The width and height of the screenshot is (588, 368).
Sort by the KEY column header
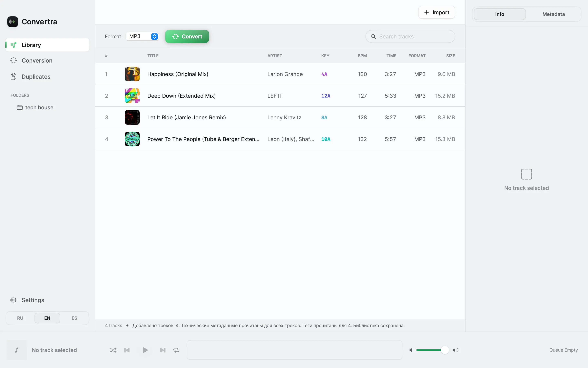pyautogui.click(x=325, y=56)
